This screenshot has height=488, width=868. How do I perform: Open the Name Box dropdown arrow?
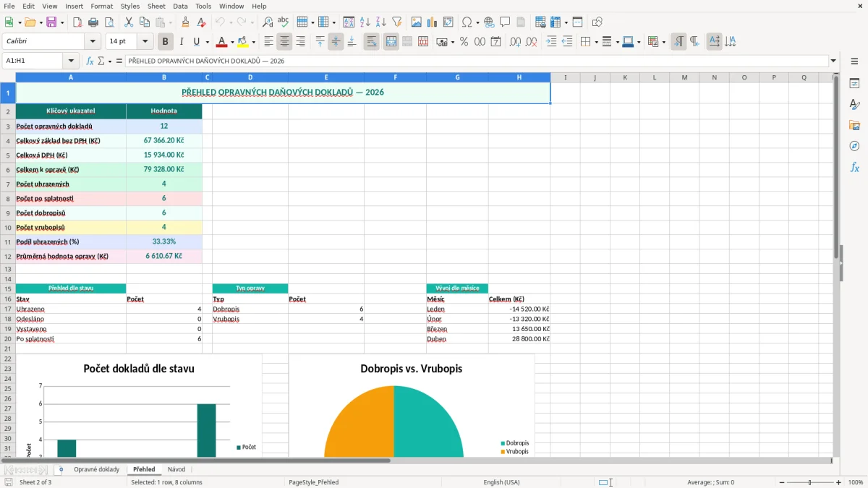71,61
